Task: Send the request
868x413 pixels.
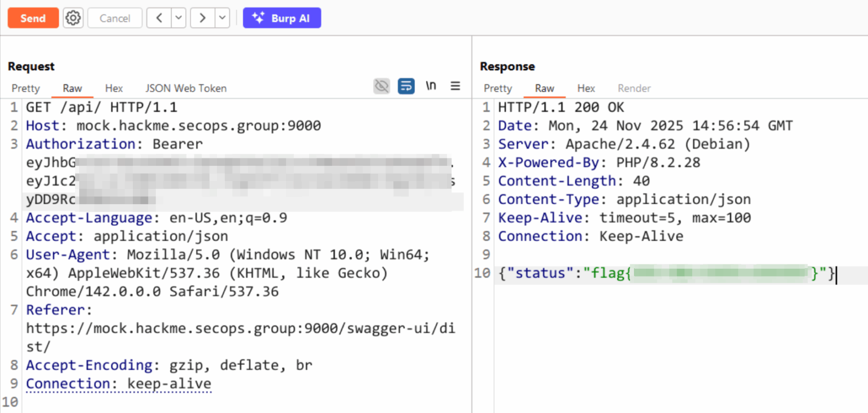Action: pos(33,18)
